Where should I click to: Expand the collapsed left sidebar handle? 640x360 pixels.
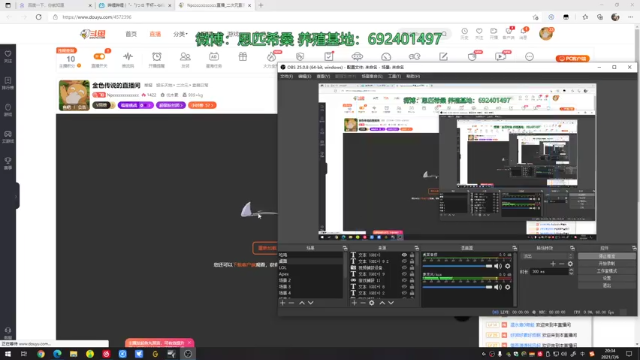pos(16,196)
